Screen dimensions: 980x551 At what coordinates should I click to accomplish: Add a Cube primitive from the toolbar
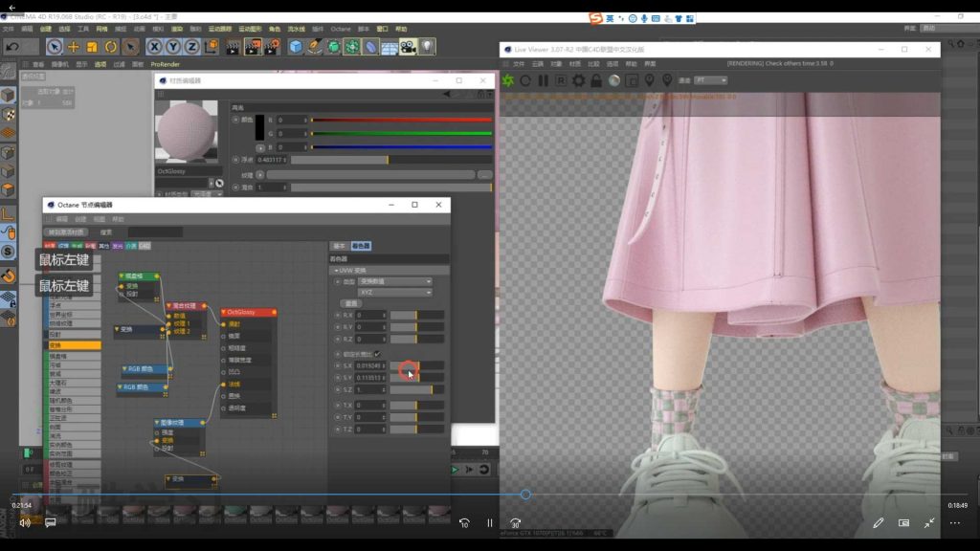click(x=295, y=48)
